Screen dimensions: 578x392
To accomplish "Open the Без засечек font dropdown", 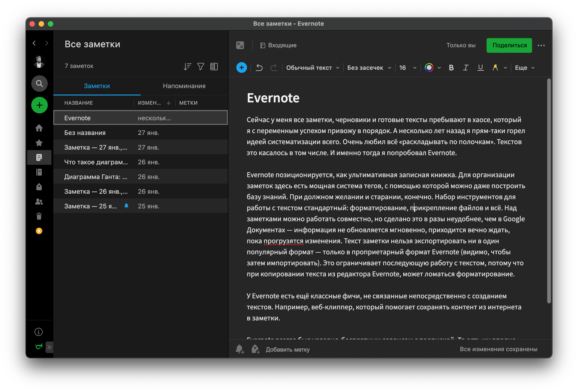I will tap(369, 67).
